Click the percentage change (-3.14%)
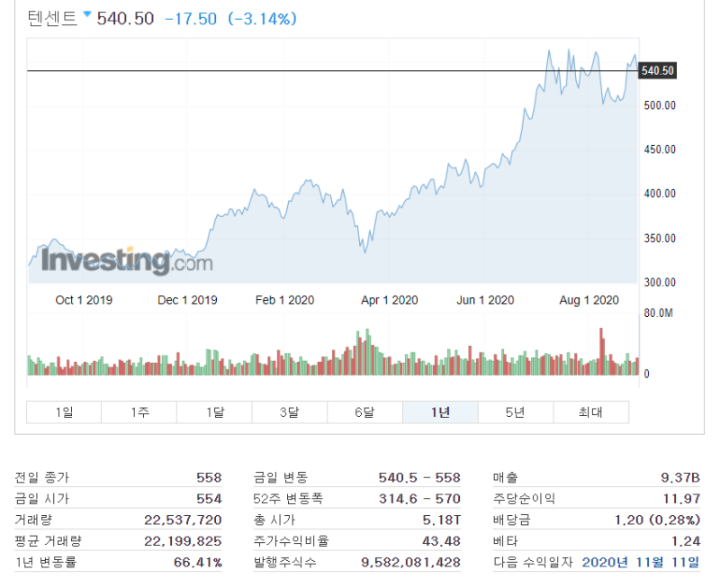Screen dimensions: 720x588 pos(263,19)
